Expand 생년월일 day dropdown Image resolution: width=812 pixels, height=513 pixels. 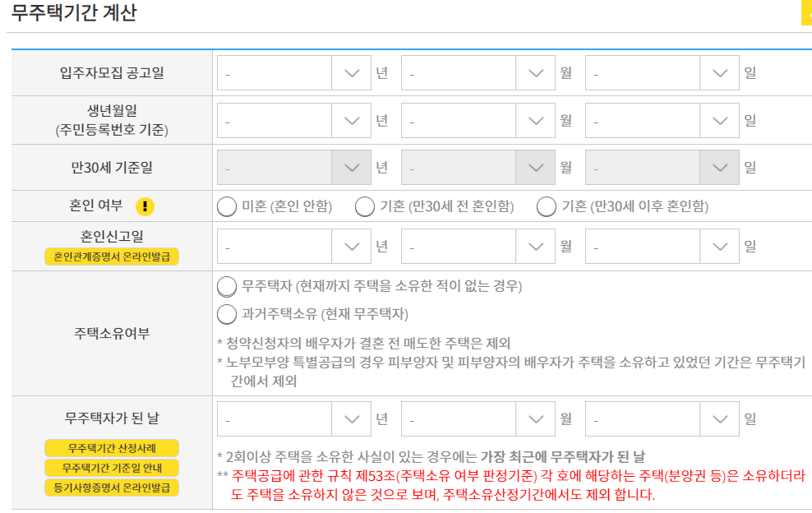(662, 120)
